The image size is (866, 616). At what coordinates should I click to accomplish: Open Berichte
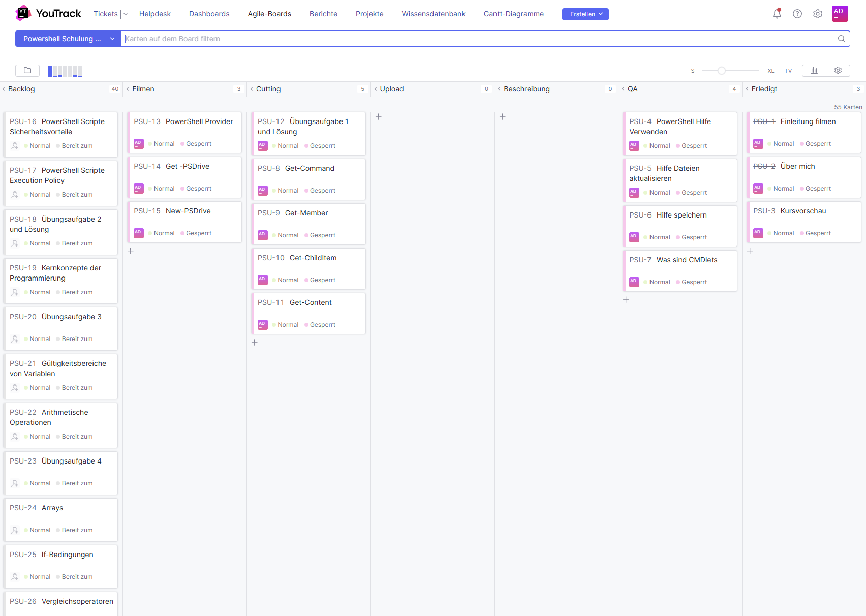pyautogui.click(x=324, y=14)
